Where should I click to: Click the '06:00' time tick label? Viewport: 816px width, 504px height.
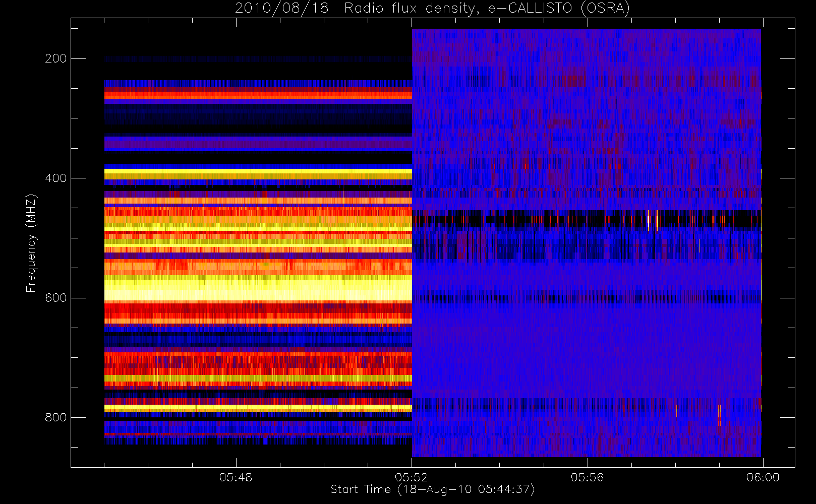pos(763,477)
